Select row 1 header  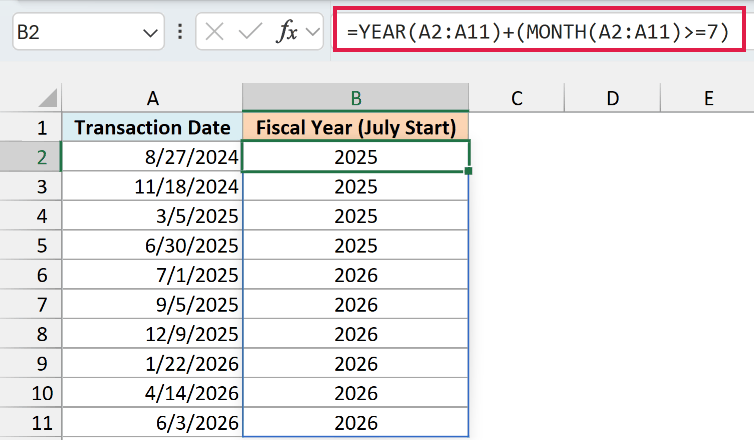[x=31, y=127]
